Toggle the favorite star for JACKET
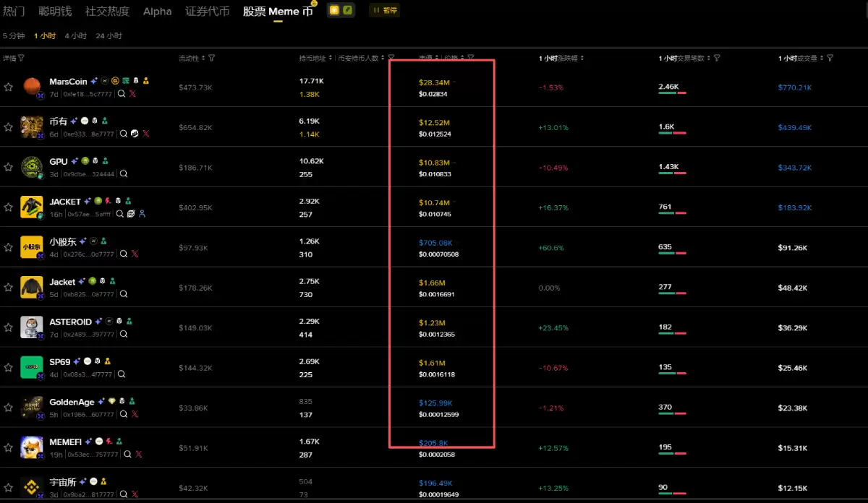 (8, 207)
